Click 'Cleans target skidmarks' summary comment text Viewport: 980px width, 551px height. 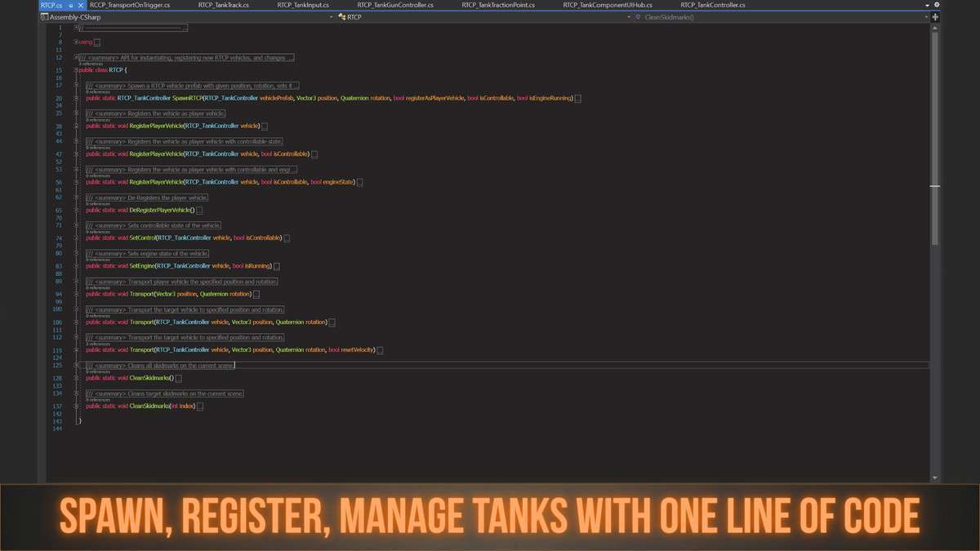[x=165, y=393]
